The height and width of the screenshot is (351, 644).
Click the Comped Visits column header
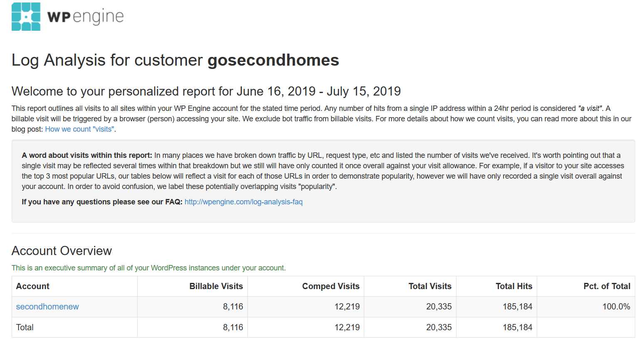pos(331,286)
